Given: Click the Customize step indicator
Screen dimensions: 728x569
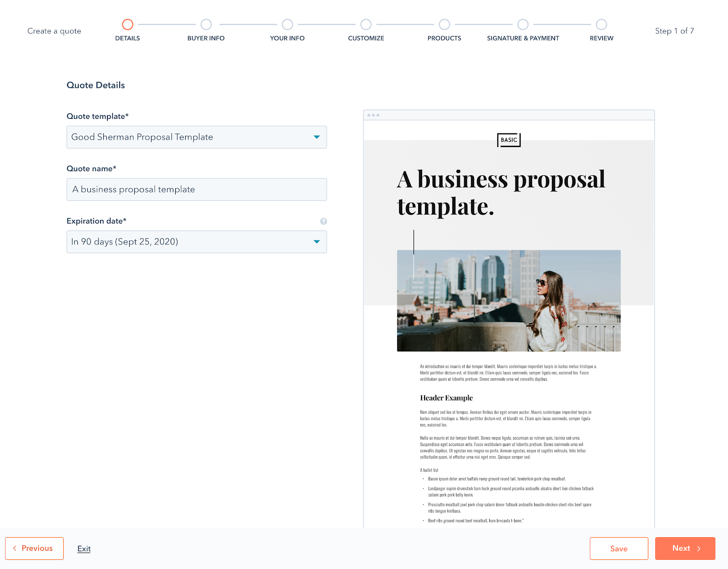Looking at the screenshot, I should click(x=366, y=25).
